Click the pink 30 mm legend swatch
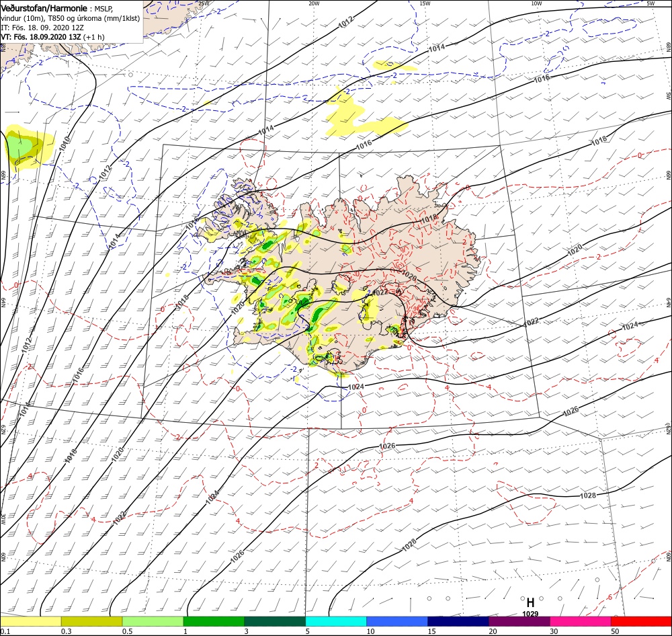Image resolution: width=672 pixels, height=636 pixels. tap(581, 621)
